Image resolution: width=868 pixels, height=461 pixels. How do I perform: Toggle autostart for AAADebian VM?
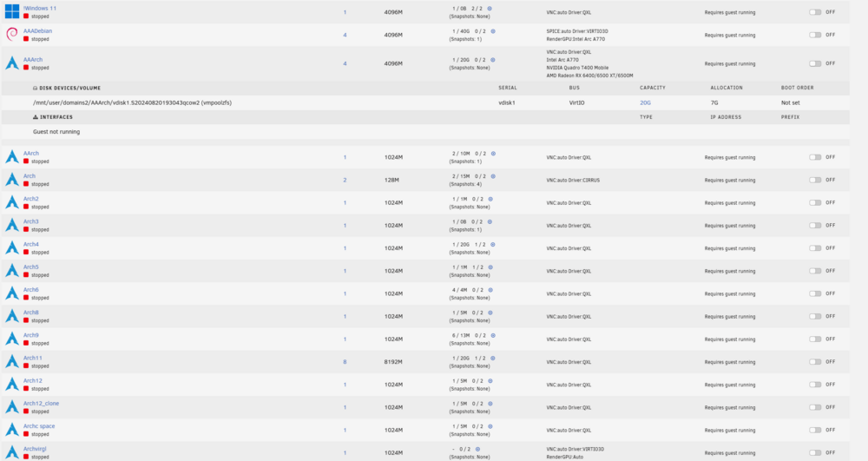click(815, 35)
